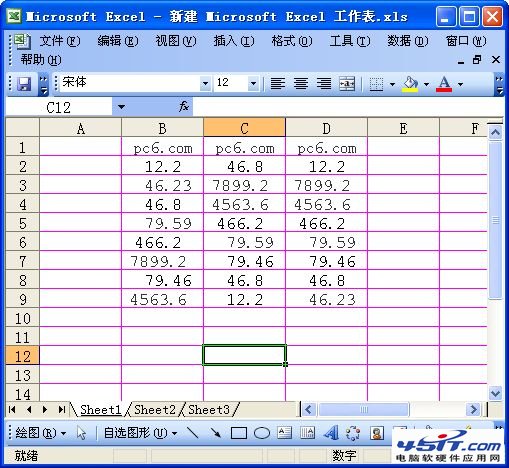Open the 数据(D) menu
509x468 pixels.
click(407, 41)
